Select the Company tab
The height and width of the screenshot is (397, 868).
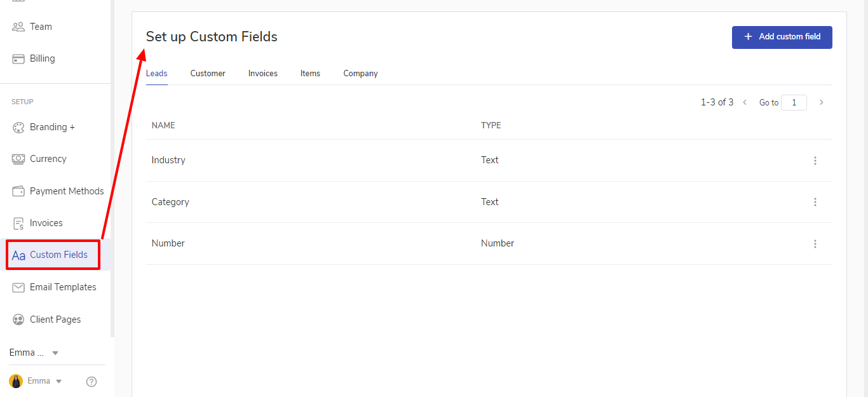pyautogui.click(x=360, y=74)
